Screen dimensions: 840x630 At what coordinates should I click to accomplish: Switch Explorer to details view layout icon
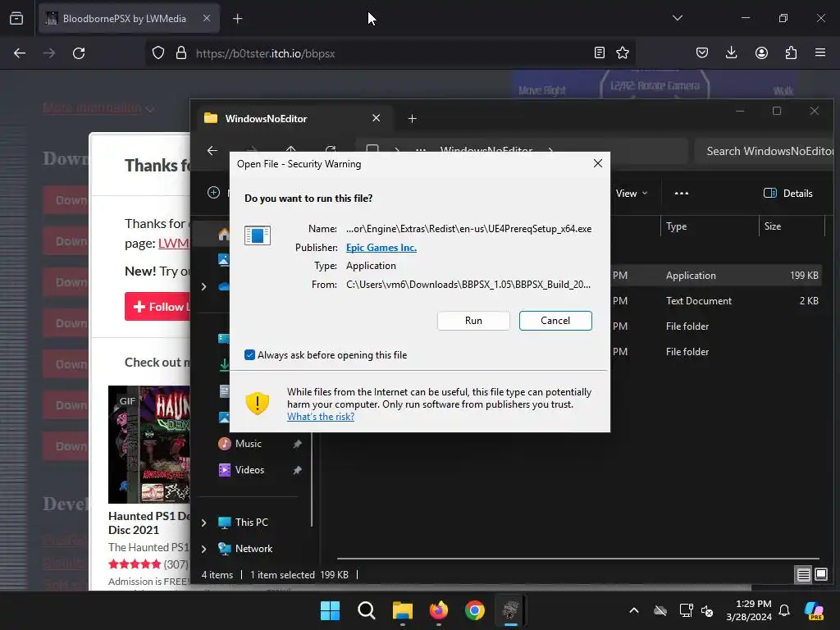click(804, 575)
